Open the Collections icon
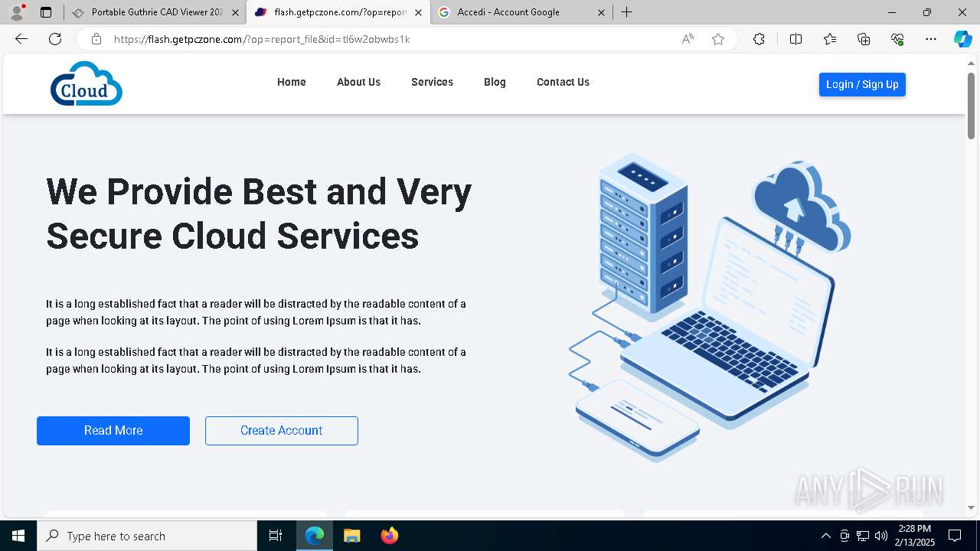The height and width of the screenshot is (551, 980). (864, 39)
